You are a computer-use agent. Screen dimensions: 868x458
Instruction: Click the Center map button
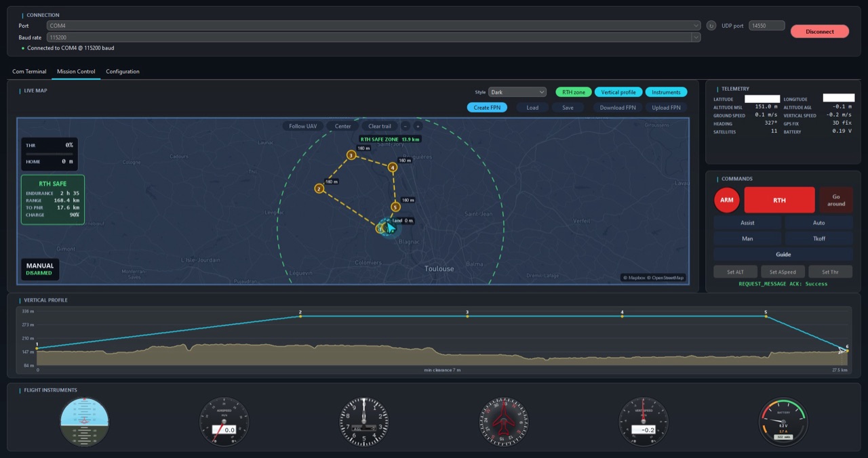pos(342,126)
